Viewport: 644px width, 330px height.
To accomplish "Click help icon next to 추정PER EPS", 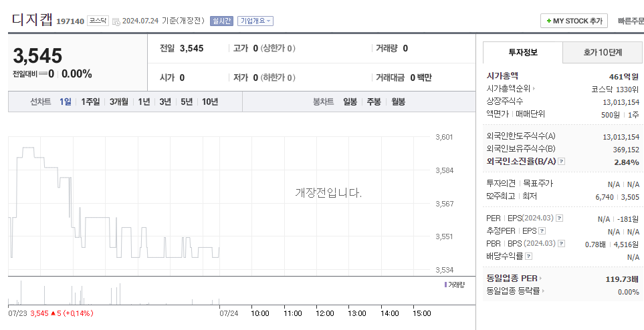I will tap(542, 231).
